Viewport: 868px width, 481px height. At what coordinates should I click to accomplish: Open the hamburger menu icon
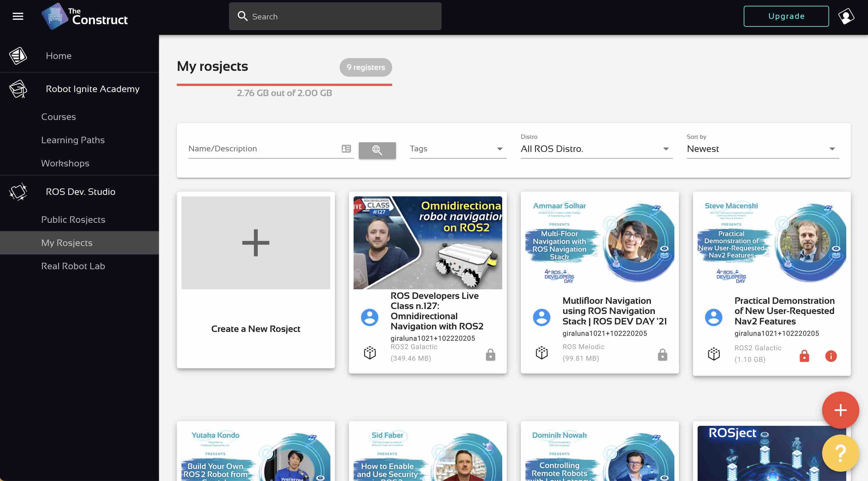click(18, 16)
